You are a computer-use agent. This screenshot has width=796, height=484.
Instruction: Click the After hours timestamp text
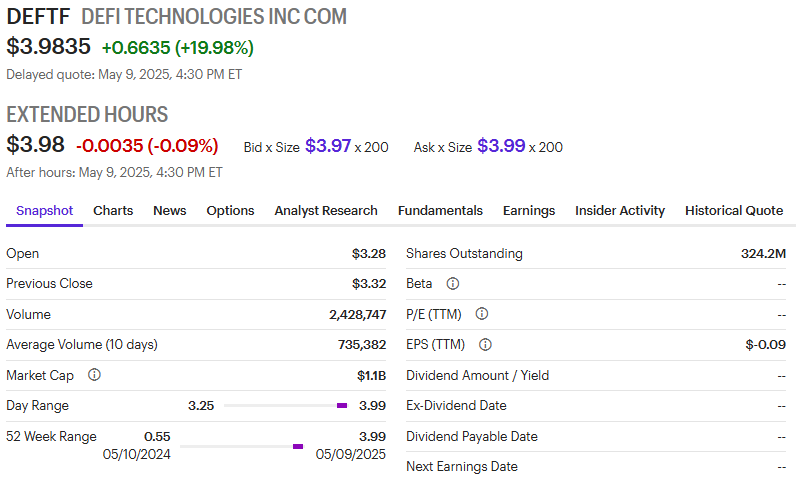coord(114,173)
